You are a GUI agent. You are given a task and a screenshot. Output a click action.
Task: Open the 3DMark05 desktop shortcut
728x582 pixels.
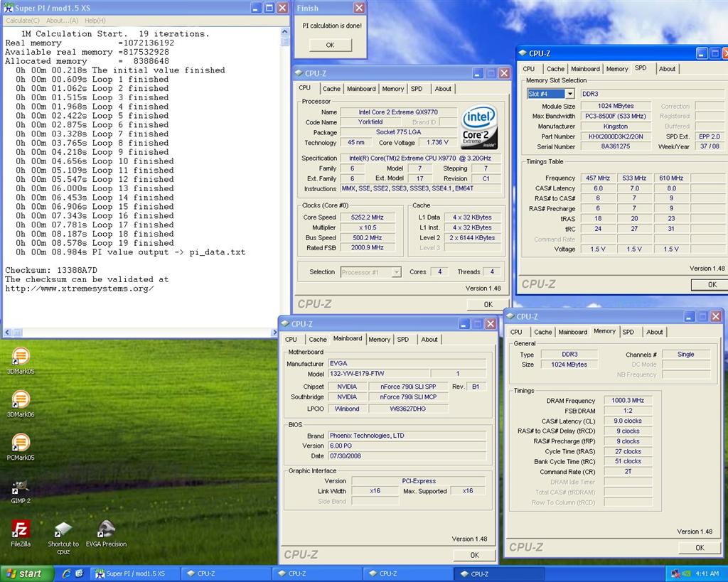click(21, 360)
